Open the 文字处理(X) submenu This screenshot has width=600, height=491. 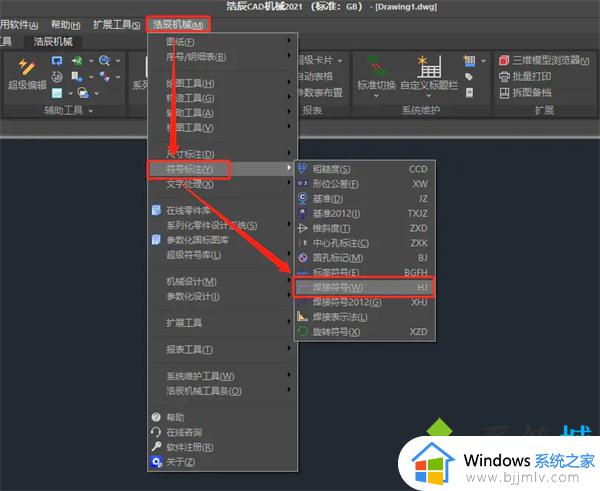tap(222, 184)
